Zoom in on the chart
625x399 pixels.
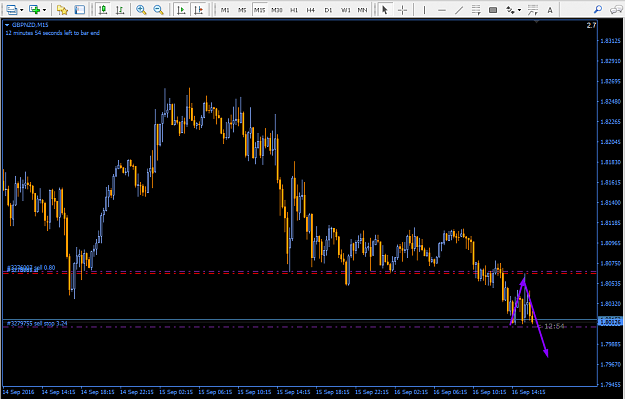141,10
